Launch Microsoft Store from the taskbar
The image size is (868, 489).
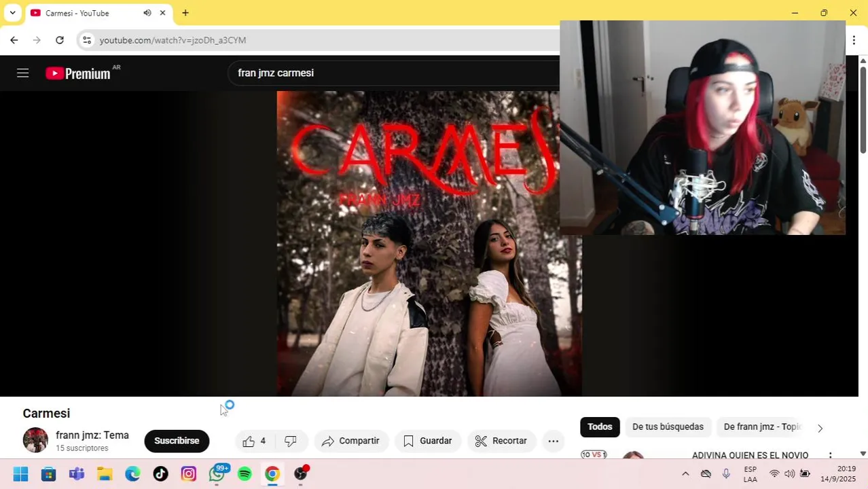coord(48,474)
